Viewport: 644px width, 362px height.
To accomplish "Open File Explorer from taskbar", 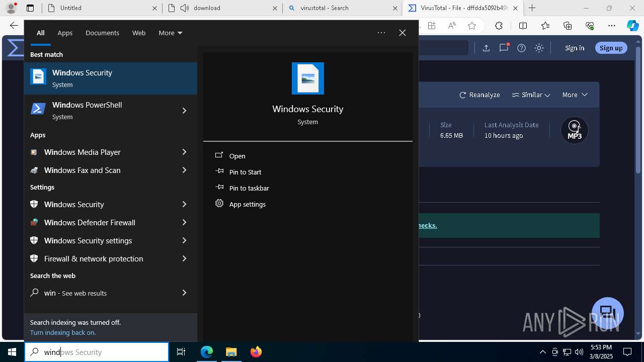I will point(231,352).
